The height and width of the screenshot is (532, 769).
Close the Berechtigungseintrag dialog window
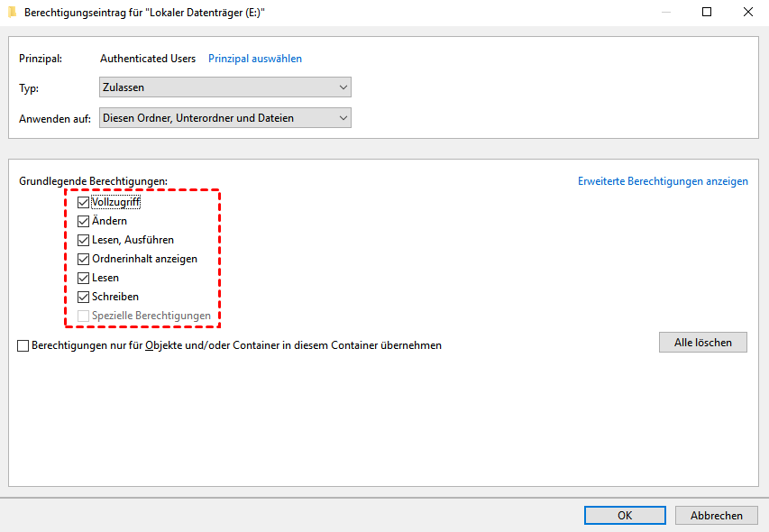747,13
